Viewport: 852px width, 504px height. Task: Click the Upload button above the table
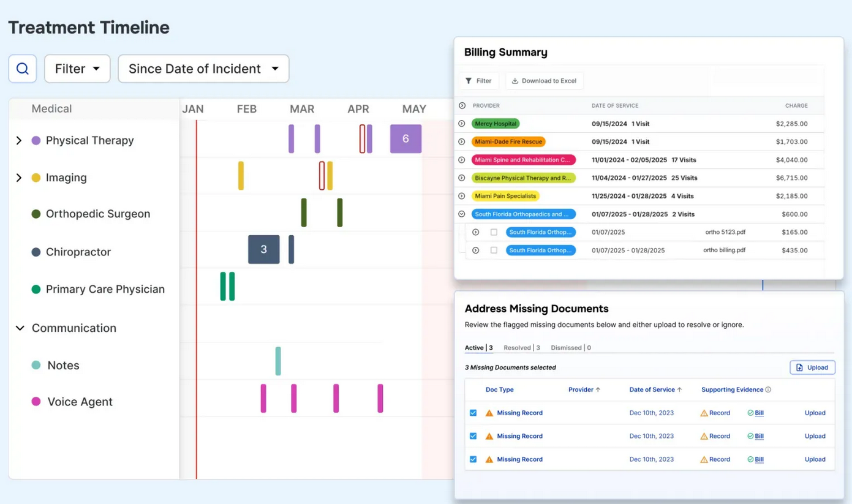(x=812, y=367)
